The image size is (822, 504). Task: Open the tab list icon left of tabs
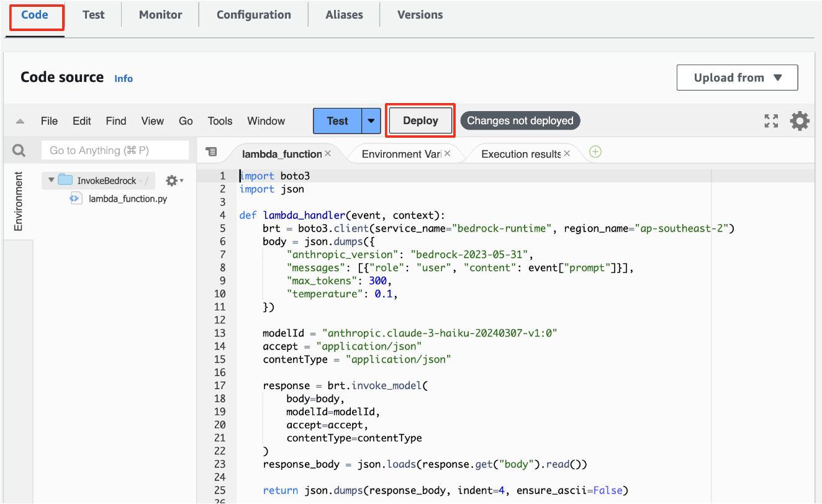[x=212, y=151]
